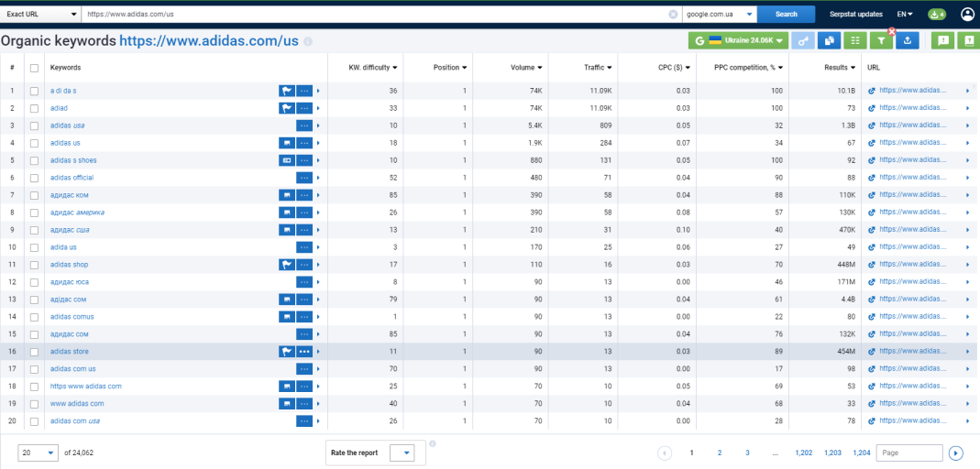Click the SERP feature icon for 'adidas us'
Screen dimensions: 980x469
click(287, 143)
